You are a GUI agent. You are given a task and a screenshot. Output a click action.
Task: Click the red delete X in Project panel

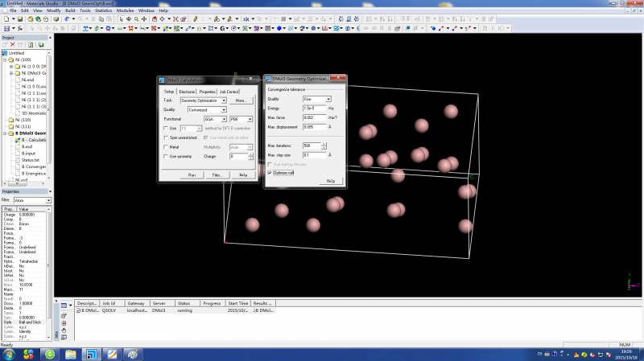13,44
